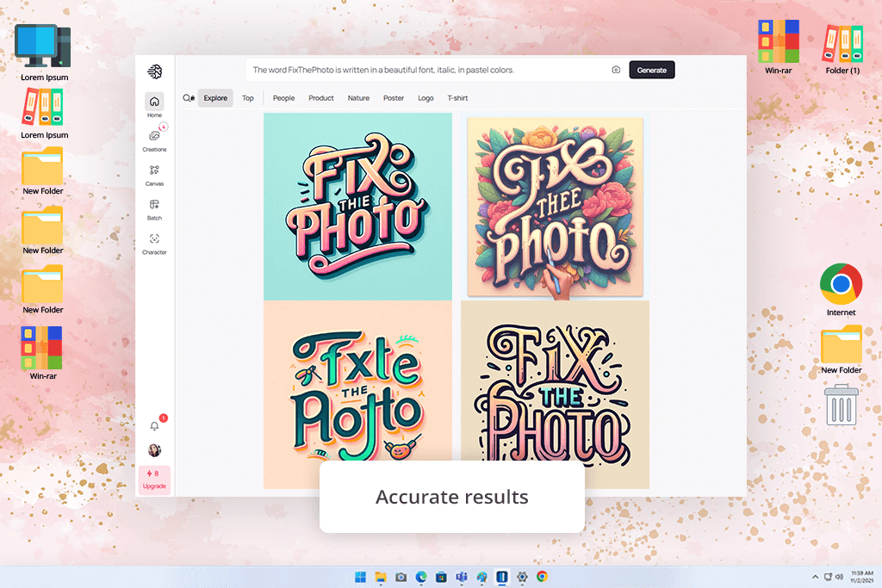Screen dimensions: 882x588
Task: Launch Microsoft Edge from taskbar
Action: click(x=421, y=577)
